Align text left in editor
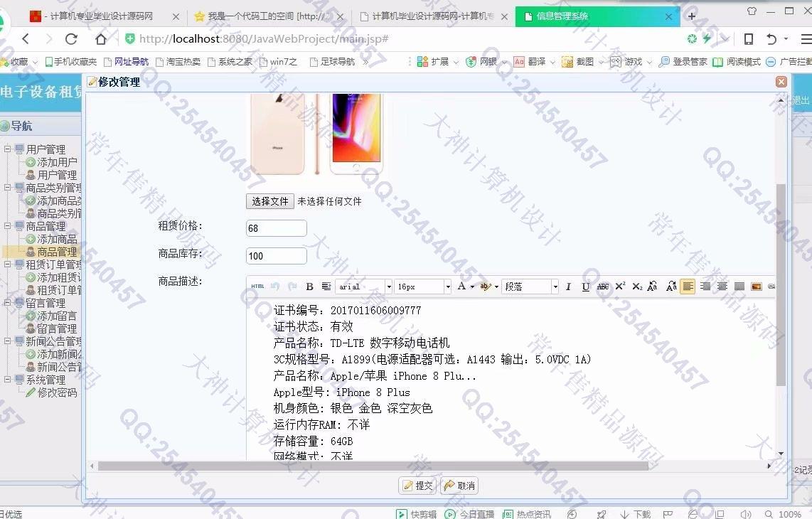Image resolution: width=812 pixels, height=519 pixels. tap(688, 287)
